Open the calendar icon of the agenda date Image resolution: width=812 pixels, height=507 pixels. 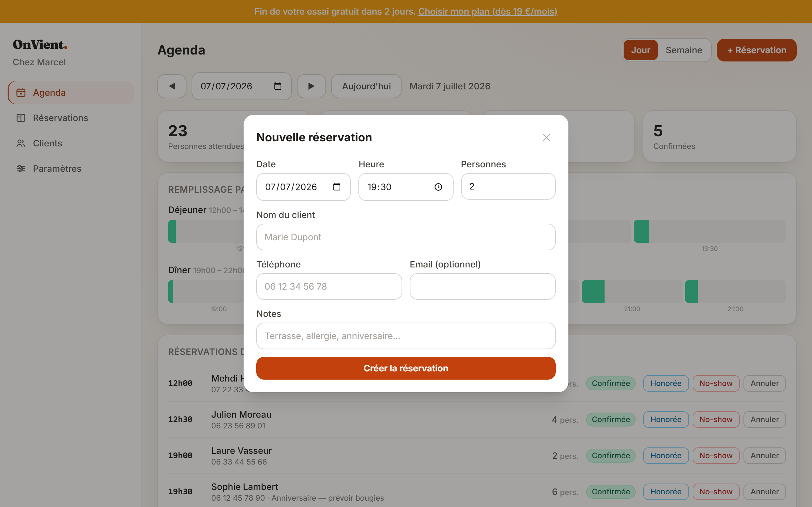point(278,86)
